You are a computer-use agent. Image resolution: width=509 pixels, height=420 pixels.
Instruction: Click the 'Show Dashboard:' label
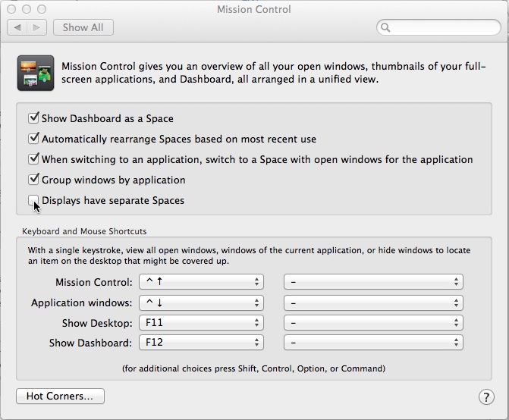tap(90, 343)
